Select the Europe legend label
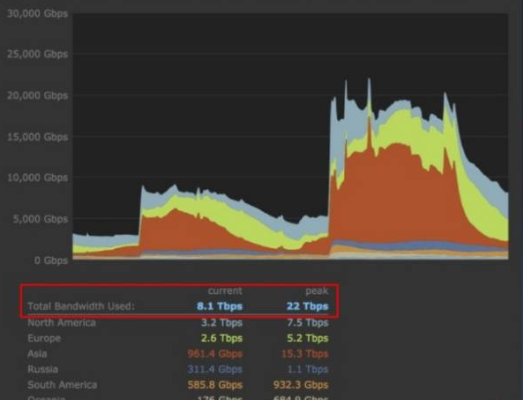523x400 pixels. pos(44,338)
